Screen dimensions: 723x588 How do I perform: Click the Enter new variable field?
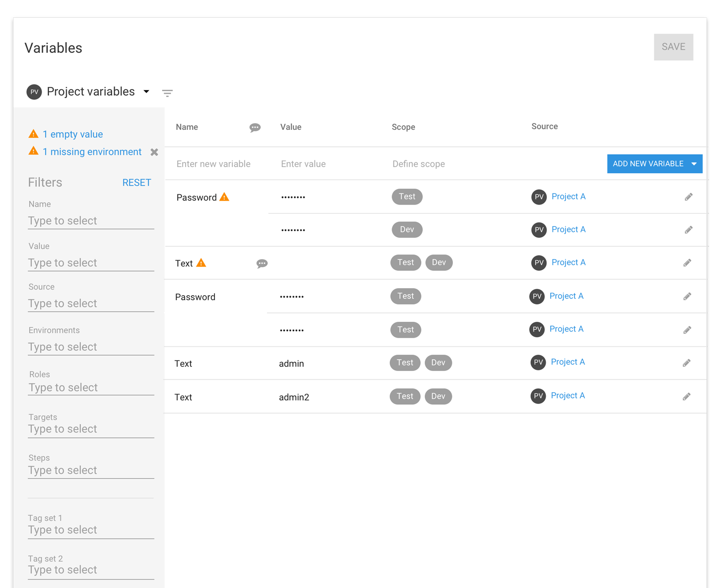tap(214, 163)
